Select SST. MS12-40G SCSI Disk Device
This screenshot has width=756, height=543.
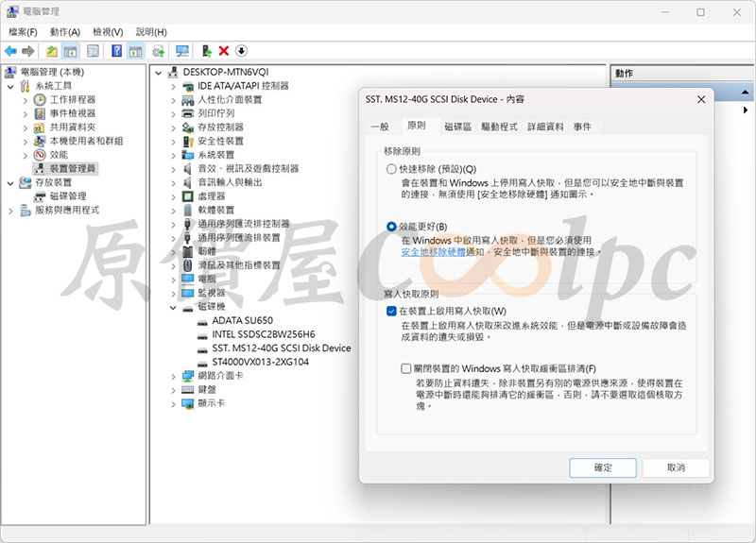281,348
